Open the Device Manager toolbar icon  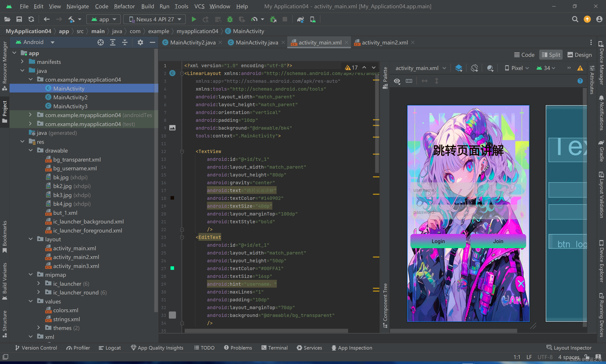coord(313,19)
